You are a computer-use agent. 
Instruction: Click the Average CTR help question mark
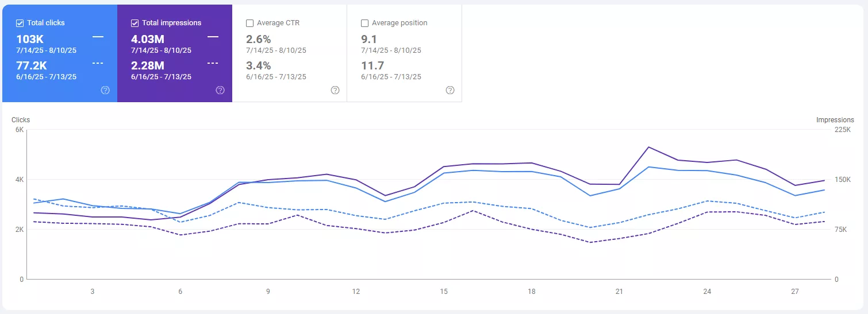pyautogui.click(x=335, y=90)
